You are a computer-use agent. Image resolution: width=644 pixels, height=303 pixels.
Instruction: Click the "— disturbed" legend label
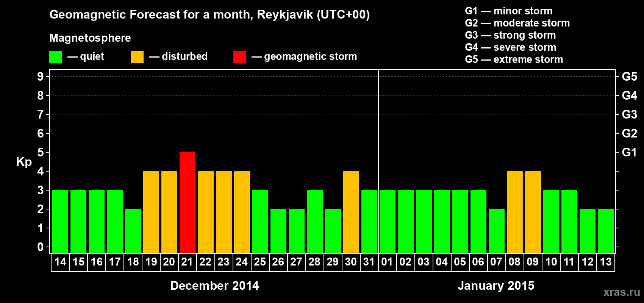(x=178, y=56)
